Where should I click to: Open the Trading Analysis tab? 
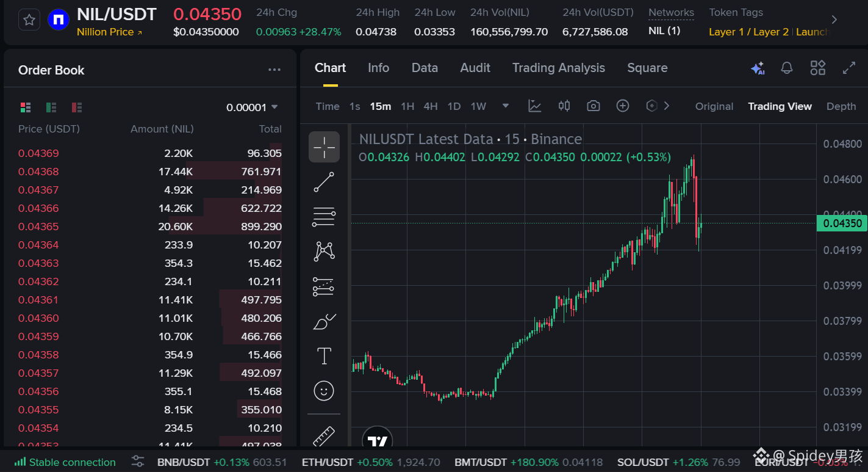point(559,68)
